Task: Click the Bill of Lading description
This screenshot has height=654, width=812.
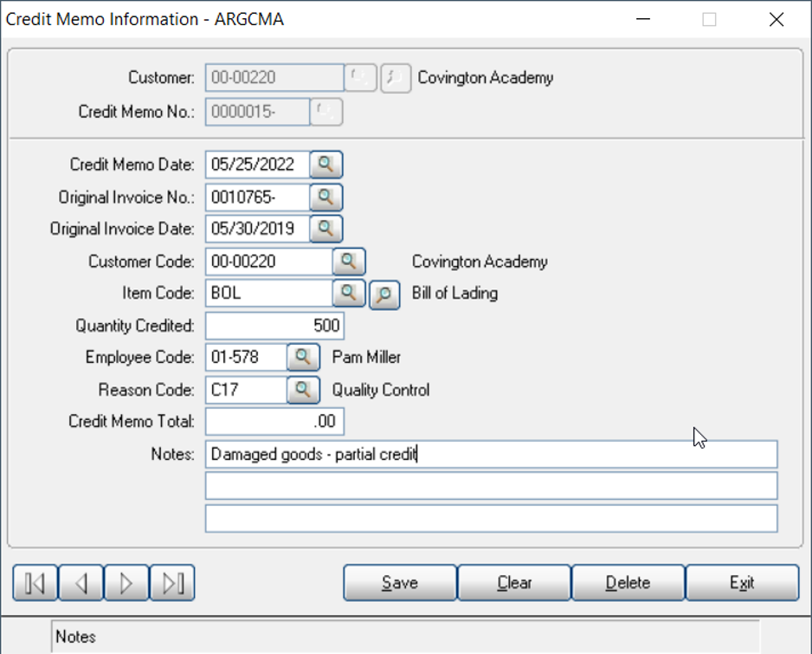Action: (454, 294)
